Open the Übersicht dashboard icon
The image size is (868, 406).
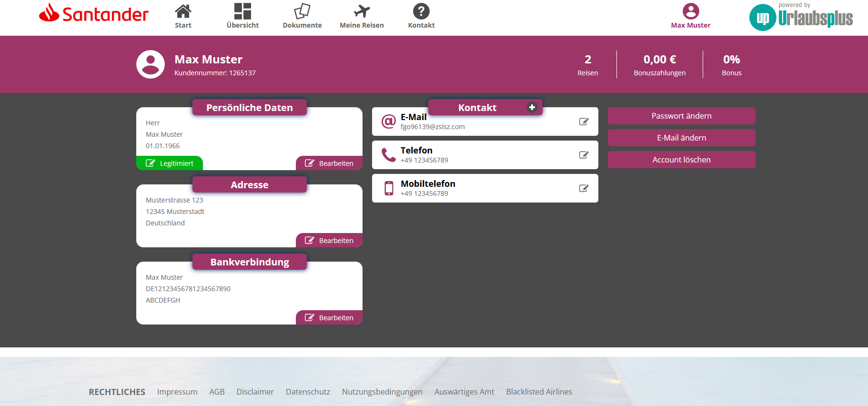[242, 11]
